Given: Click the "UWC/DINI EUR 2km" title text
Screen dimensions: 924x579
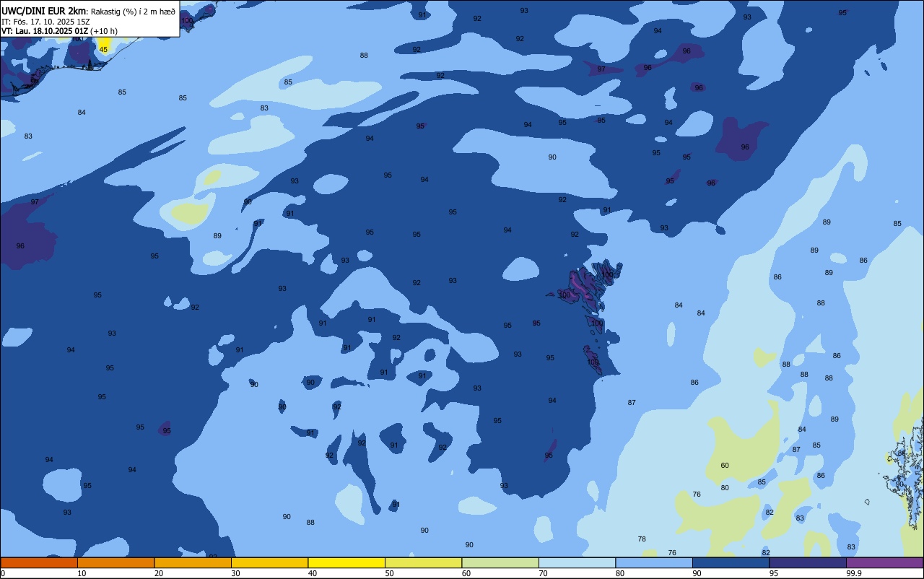Looking at the screenshot, I should coord(43,11).
